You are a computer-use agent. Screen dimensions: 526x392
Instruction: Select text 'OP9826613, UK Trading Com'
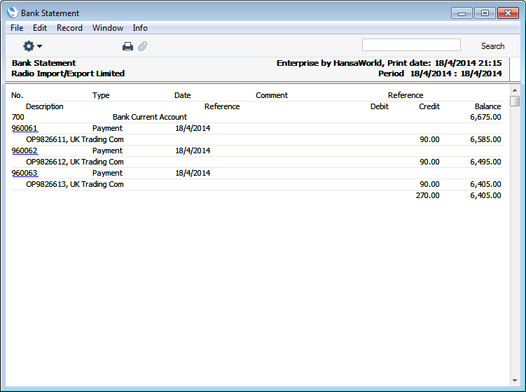75,184
